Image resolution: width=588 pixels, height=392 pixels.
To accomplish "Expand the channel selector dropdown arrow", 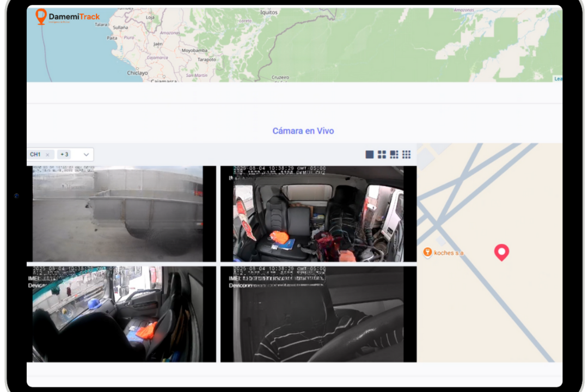I will pyautogui.click(x=86, y=155).
